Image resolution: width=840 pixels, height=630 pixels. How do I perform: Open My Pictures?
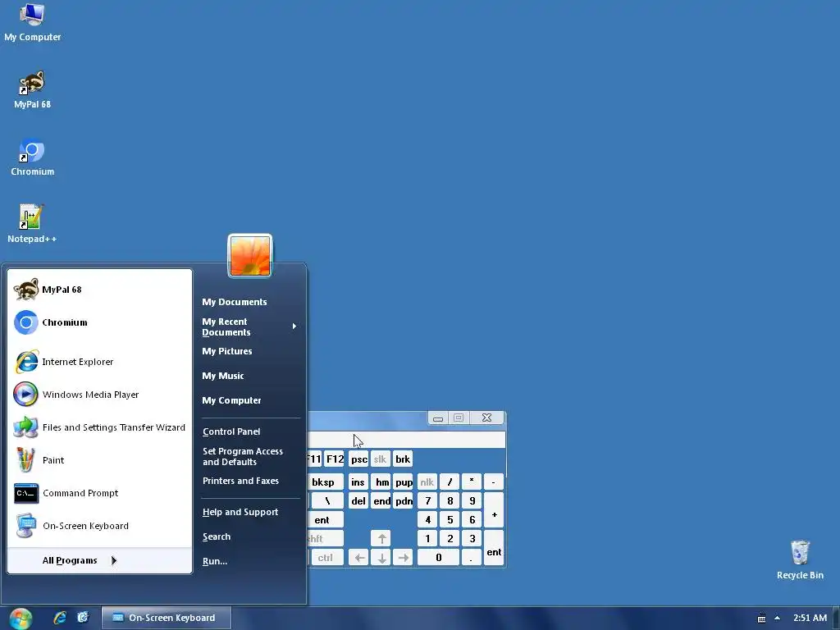pyautogui.click(x=249, y=351)
